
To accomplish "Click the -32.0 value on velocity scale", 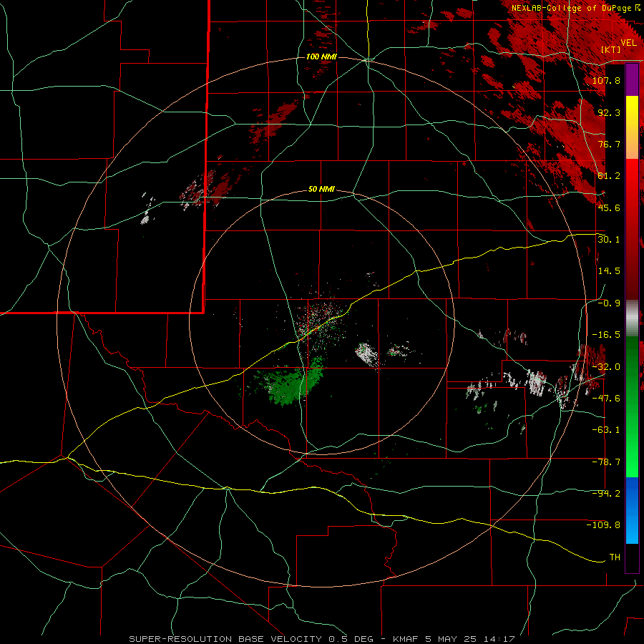I will [x=606, y=367].
